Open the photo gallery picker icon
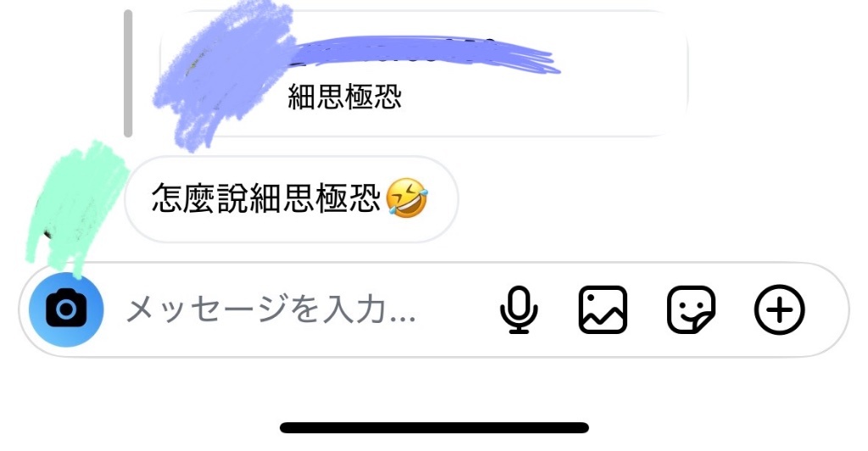Viewport: 868px width, 451px height. (603, 310)
